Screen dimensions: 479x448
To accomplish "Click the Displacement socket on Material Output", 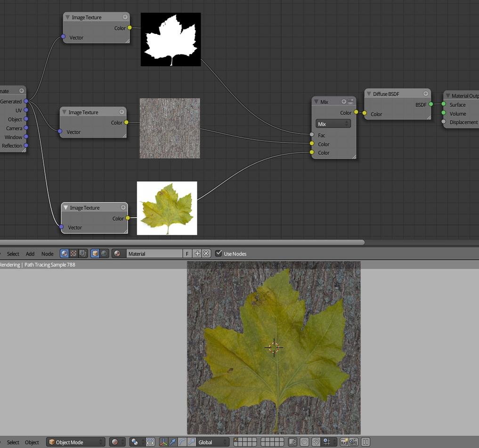I will tap(444, 122).
